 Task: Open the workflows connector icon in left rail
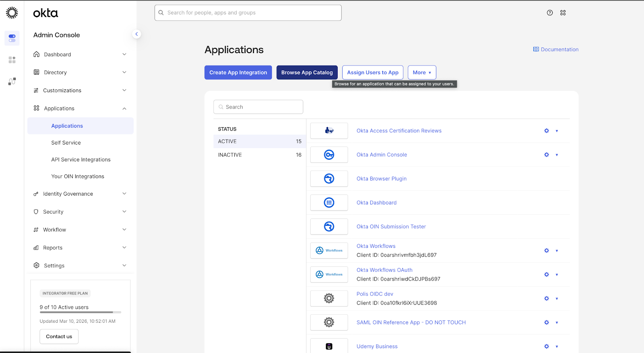[x=12, y=81]
